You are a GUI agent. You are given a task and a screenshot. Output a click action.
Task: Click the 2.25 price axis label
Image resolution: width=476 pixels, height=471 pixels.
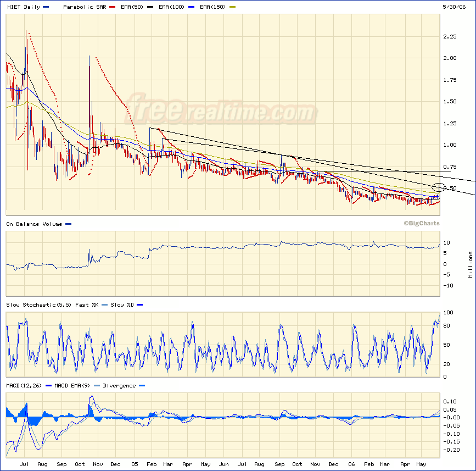[450, 36]
